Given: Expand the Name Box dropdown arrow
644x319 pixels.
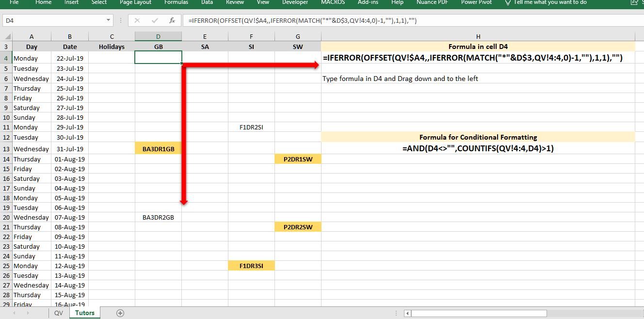Looking at the screenshot, I should [x=109, y=21].
